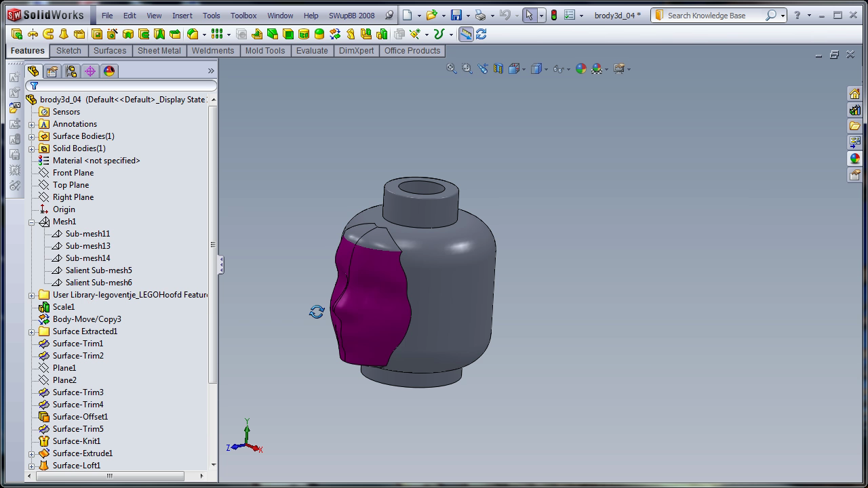Open the Options icon in title toolbar

[x=570, y=15]
